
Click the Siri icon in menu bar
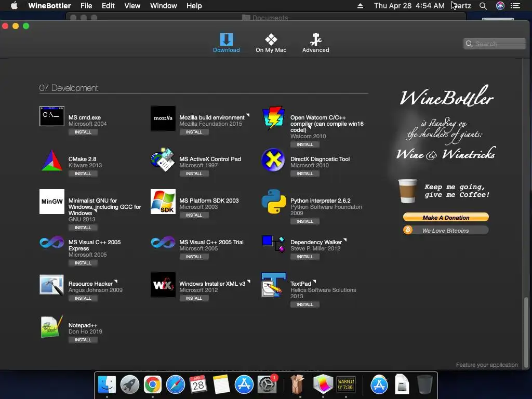click(500, 6)
